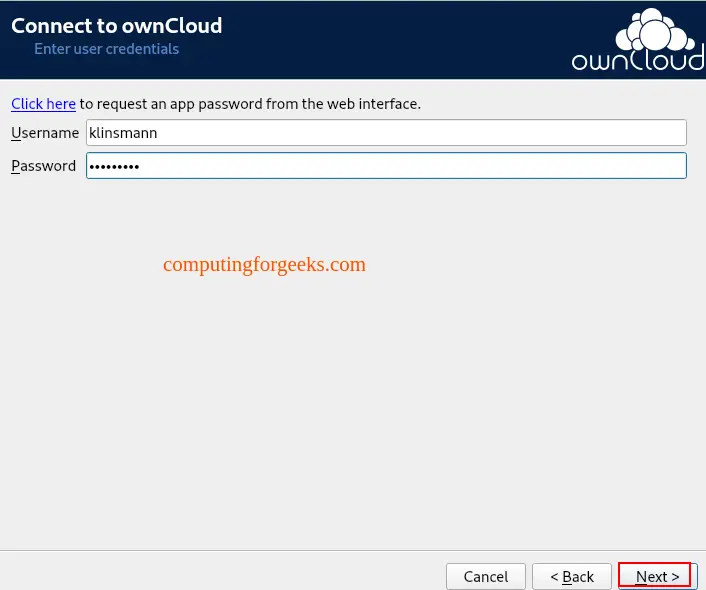The height and width of the screenshot is (590, 706).
Task: Click the Cancel button
Action: [486, 576]
